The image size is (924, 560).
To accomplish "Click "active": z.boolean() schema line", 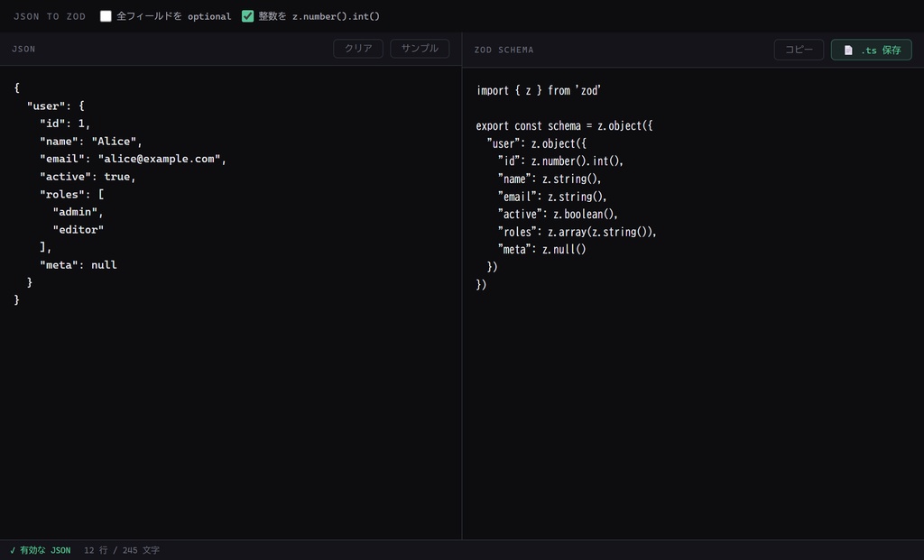I will tap(558, 215).
